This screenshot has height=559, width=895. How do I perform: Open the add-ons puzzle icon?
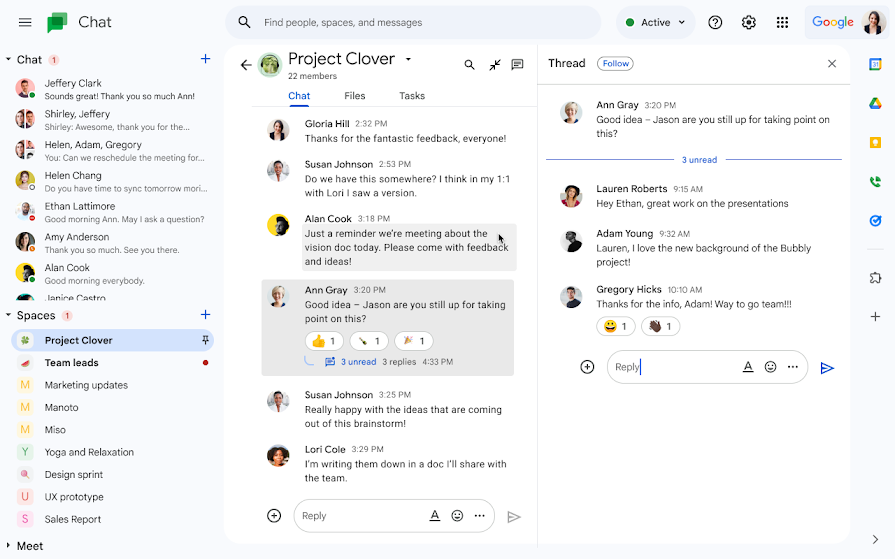tap(875, 278)
